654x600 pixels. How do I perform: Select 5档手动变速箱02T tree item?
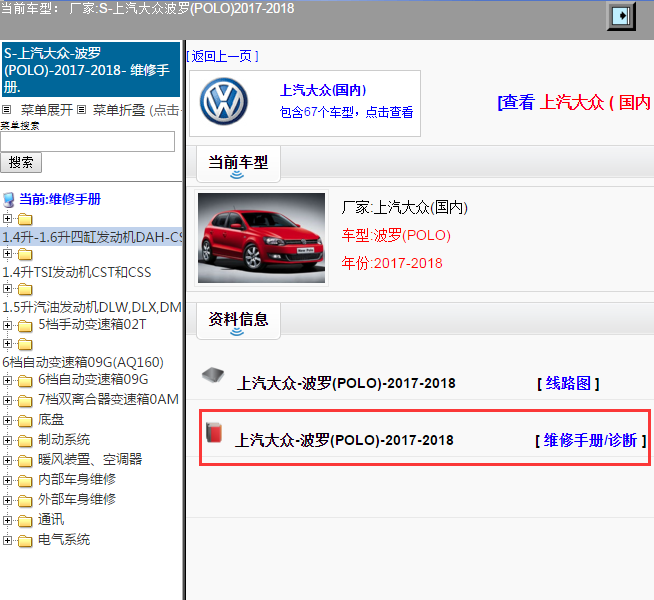pyautogui.click(x=92, y=324)
